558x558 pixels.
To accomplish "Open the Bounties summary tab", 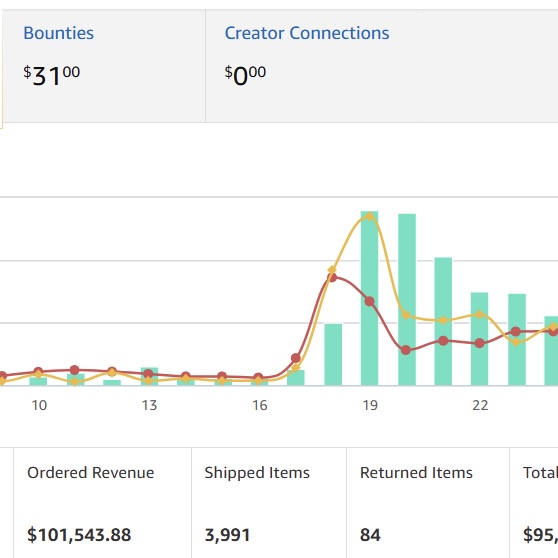I will click(59, 33).
